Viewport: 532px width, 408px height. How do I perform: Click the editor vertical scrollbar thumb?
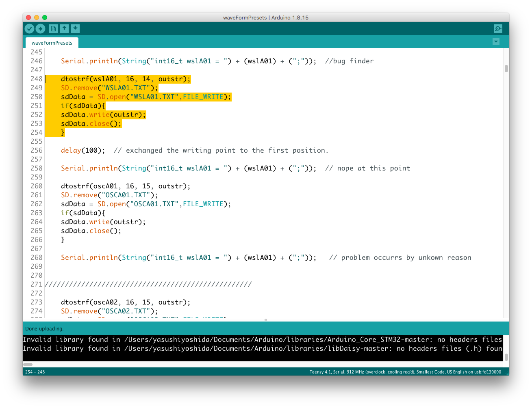506,69
